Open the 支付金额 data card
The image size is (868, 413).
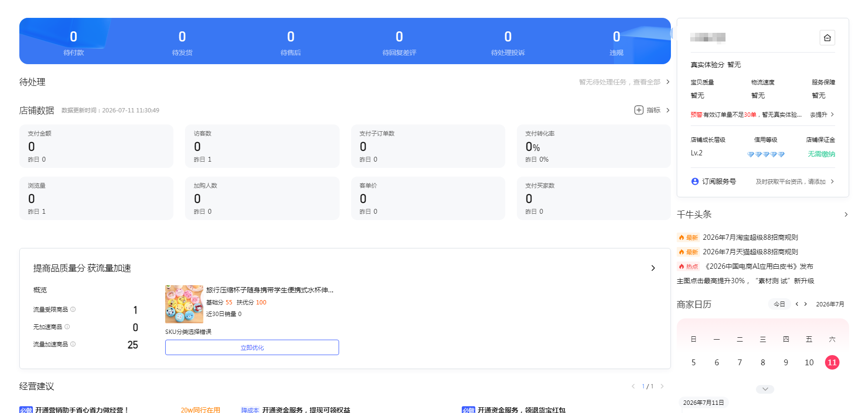click(x=96, y=146)
